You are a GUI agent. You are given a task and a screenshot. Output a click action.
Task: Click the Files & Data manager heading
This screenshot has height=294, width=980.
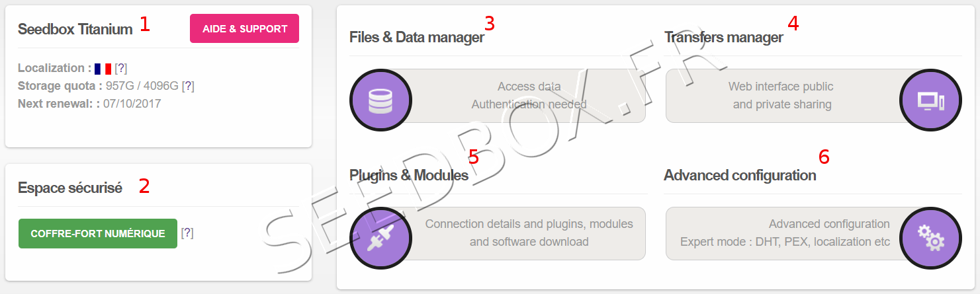pyautogui.click(x=417, y=38)
